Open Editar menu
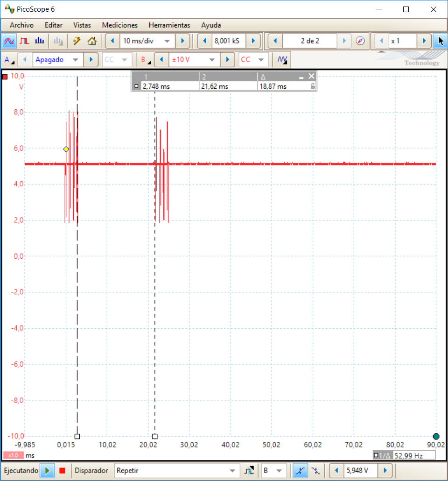The height and width of the screenshot is (481, 448). (x=54, y=25)
